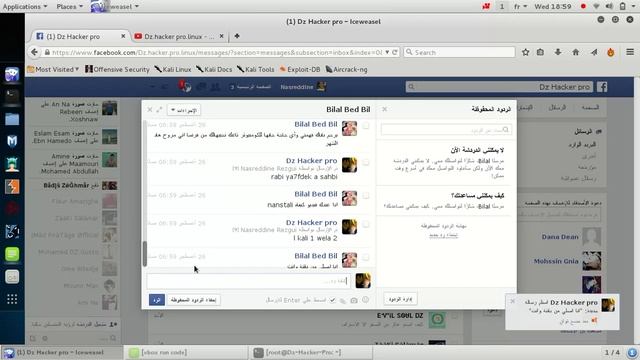Open the Metasploit M icon in dock
Screen dimensions: 640x360
click(x=12, y=141)
